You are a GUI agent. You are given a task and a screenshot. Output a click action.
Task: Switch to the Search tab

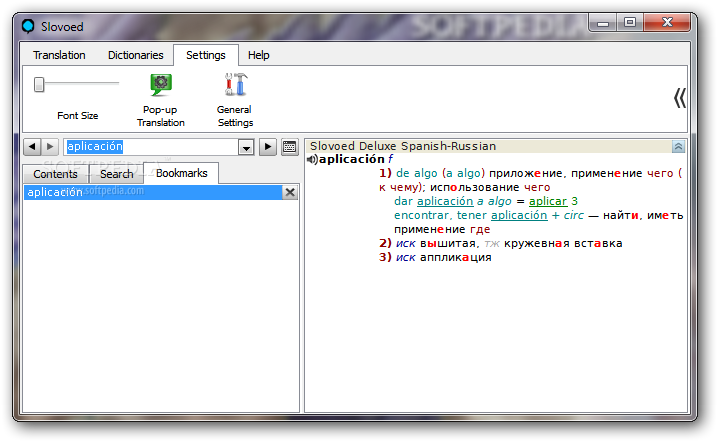click(x=116, y=174)
